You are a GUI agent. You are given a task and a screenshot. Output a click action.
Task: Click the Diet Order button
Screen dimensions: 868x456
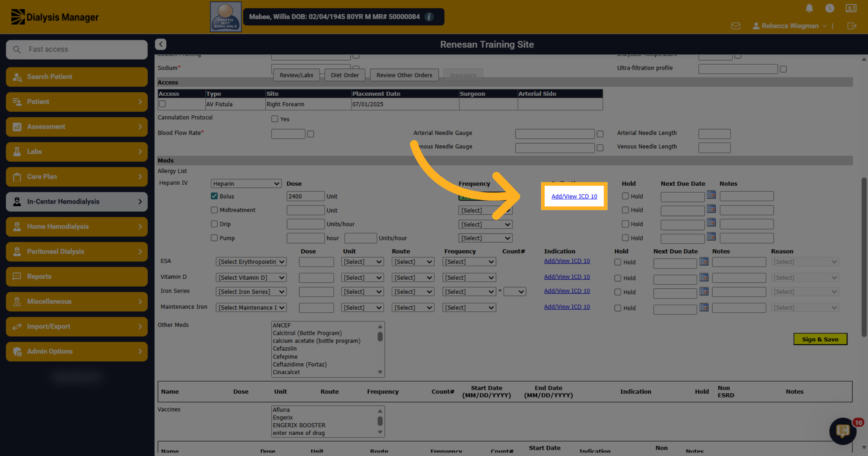(x=345, y=75)
